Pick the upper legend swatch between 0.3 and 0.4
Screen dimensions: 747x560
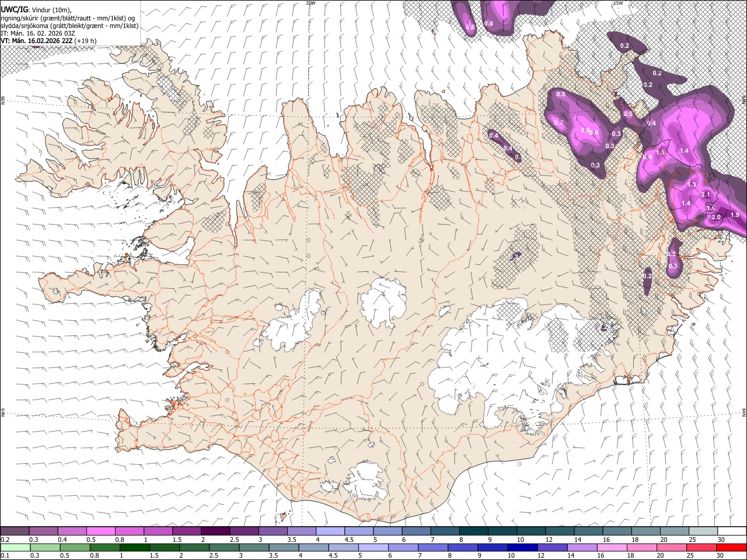click(x=44, y=531)
